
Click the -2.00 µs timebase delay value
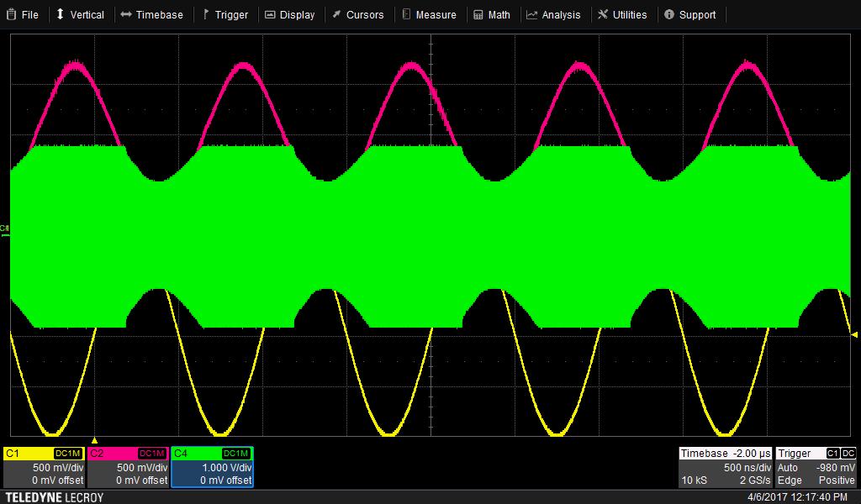(751, 454)
